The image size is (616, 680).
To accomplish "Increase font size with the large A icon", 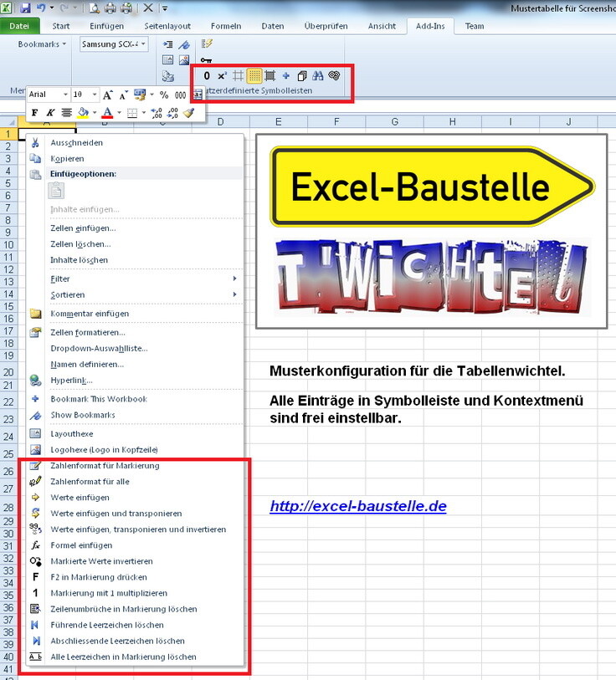I will point(108,95).
